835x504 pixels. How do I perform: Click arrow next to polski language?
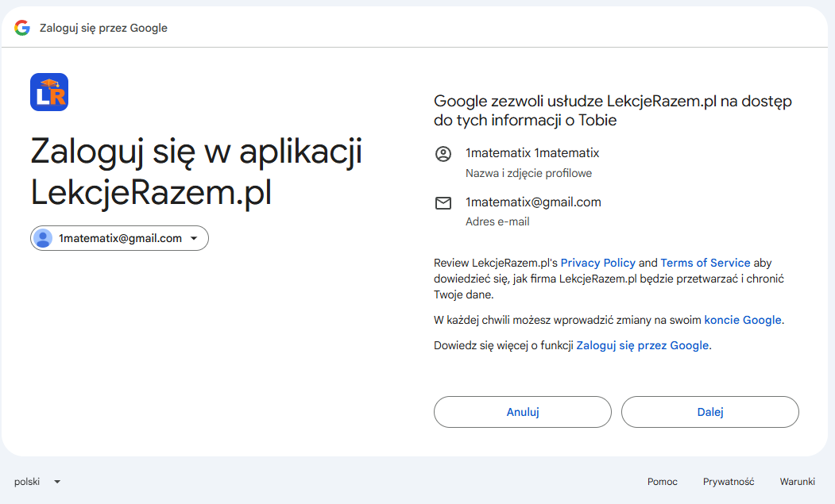click(x=57, y=482)
